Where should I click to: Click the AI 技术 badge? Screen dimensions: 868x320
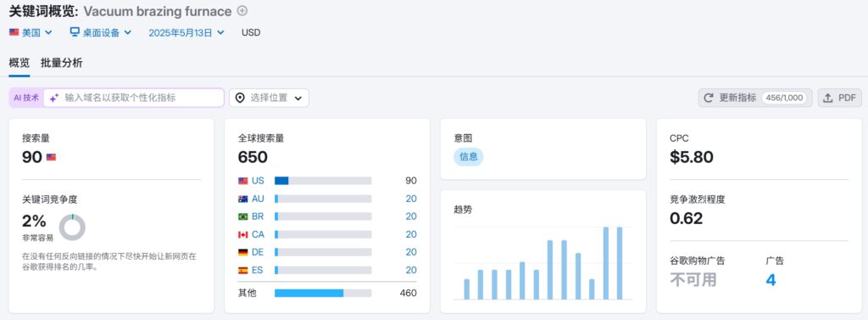coord(26,98)
